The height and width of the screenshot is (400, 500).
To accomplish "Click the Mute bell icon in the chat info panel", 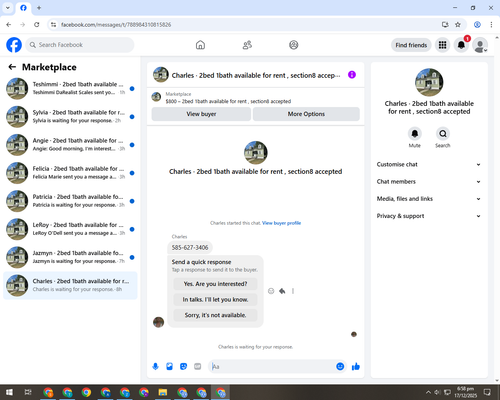I will (x=415, y=134).
